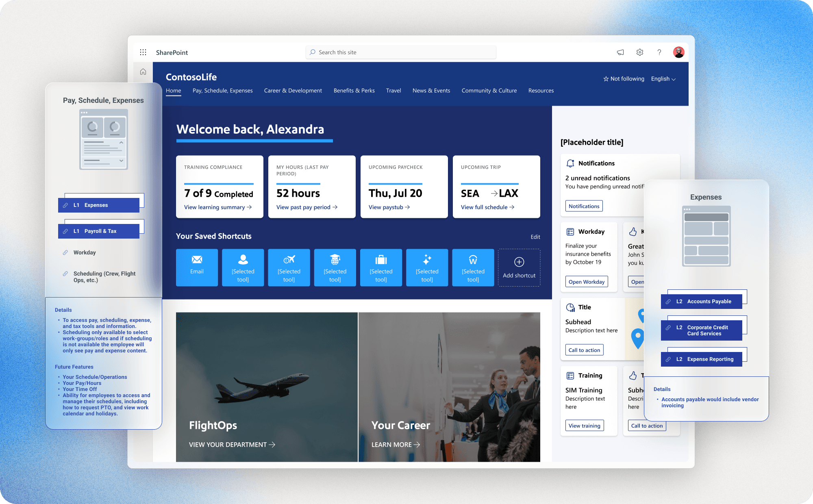Click LEARN MORE on Your Career

coord(396,445)
